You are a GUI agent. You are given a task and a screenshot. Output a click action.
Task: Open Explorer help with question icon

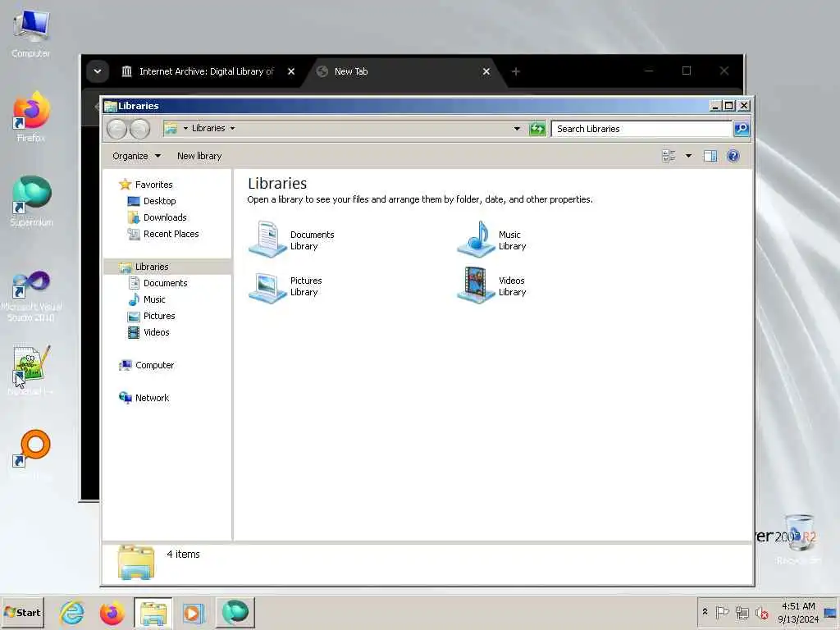[x=733, y=156]
